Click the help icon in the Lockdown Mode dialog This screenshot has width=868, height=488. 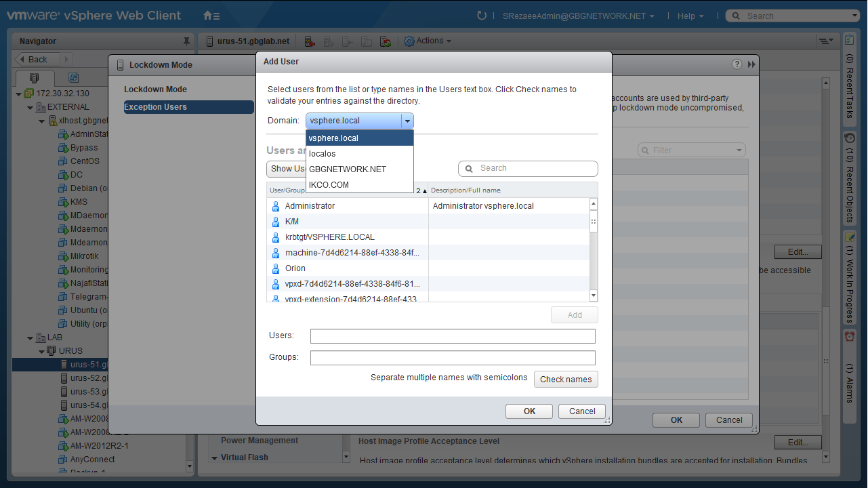[x=737, y=64]
